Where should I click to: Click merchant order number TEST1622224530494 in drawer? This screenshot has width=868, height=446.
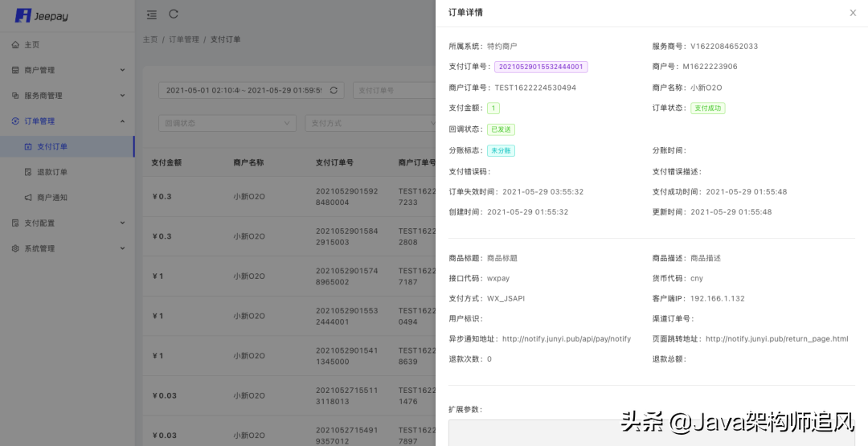coord(535,88)
